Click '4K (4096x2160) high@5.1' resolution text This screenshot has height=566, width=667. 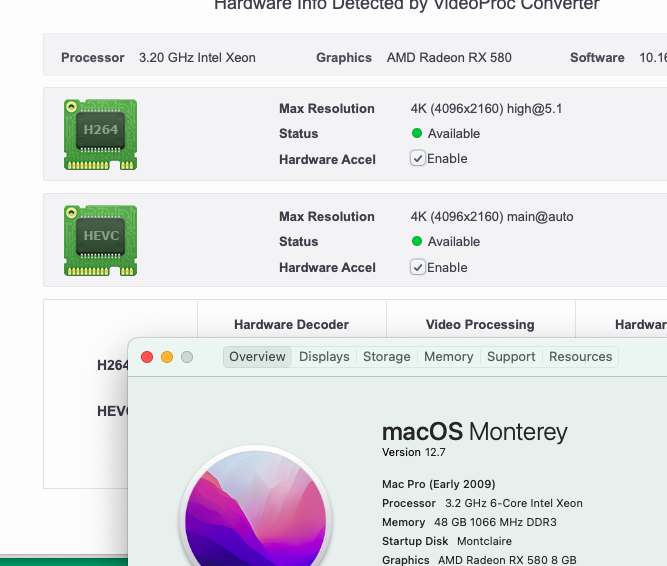pos(486,109)
